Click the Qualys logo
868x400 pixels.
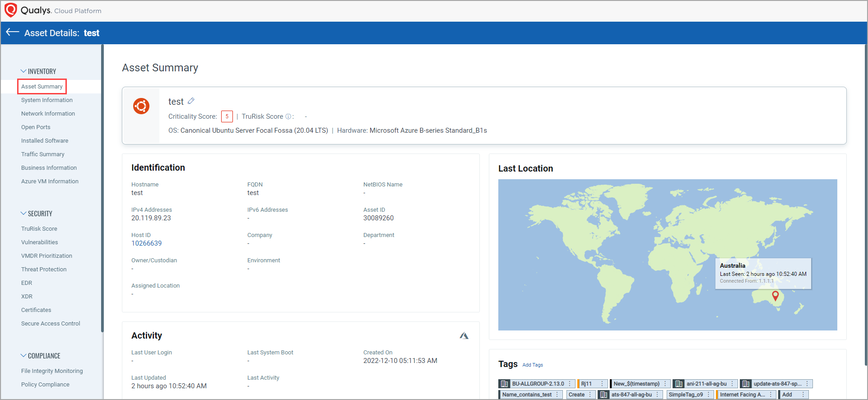coord(11,10)
